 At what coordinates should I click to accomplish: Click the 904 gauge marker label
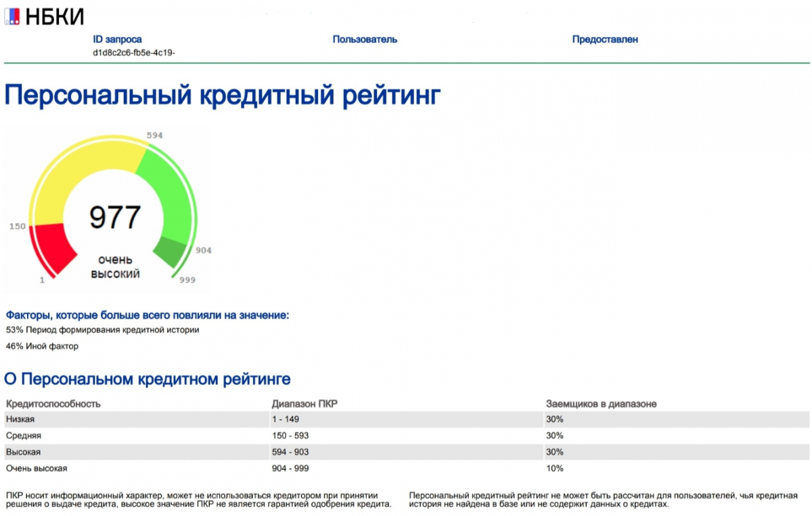point(203,250)
